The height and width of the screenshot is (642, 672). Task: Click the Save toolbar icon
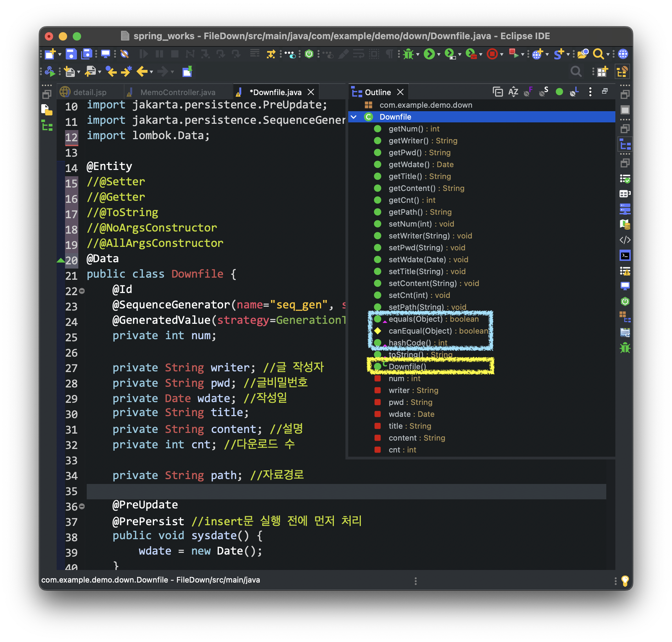coord(71,54)
